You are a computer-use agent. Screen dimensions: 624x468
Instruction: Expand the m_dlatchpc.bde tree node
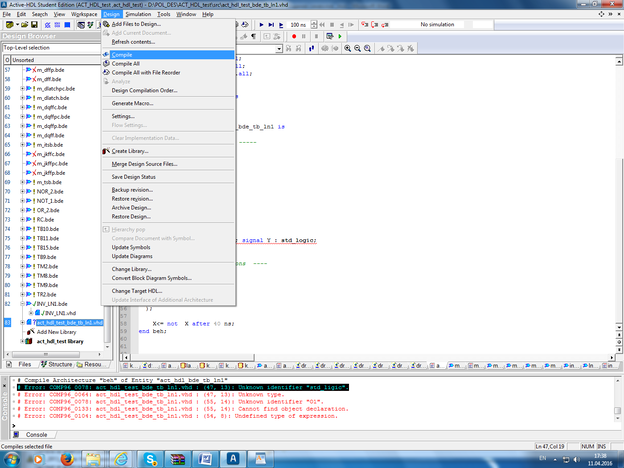click(x=22, y=89)
